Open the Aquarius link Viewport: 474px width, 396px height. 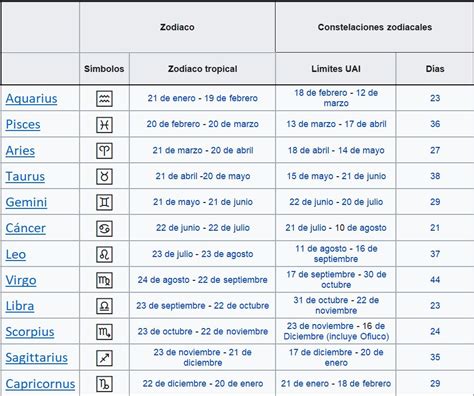click(x=31, y=99)
